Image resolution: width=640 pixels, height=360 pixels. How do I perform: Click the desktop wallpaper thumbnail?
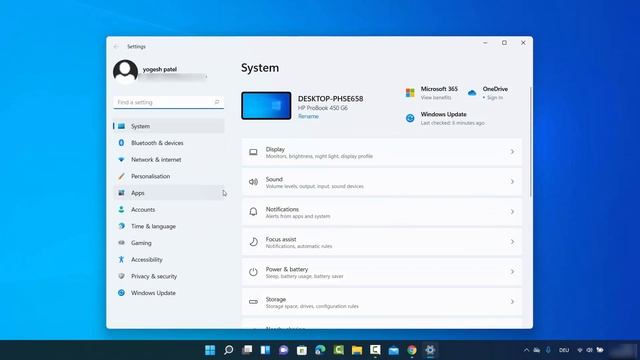click(266, 106)
